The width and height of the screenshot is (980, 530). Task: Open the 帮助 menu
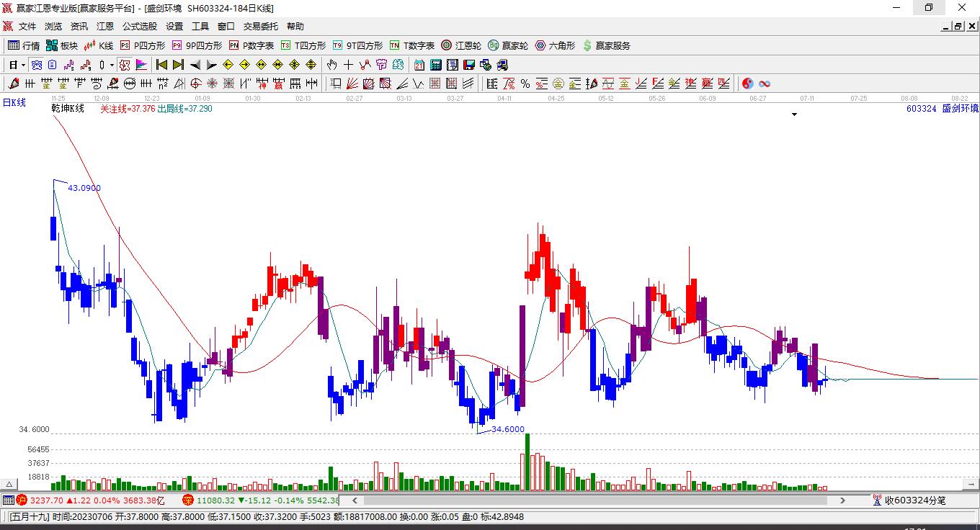pyautogui.click(x=295, y=27)
